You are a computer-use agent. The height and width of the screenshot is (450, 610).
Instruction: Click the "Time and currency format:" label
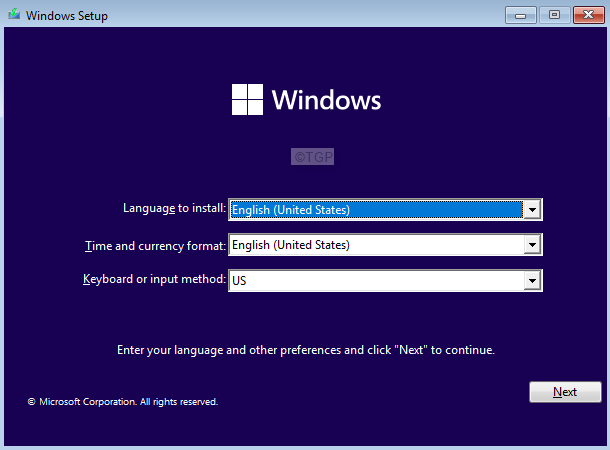click(x=155, y=246)
